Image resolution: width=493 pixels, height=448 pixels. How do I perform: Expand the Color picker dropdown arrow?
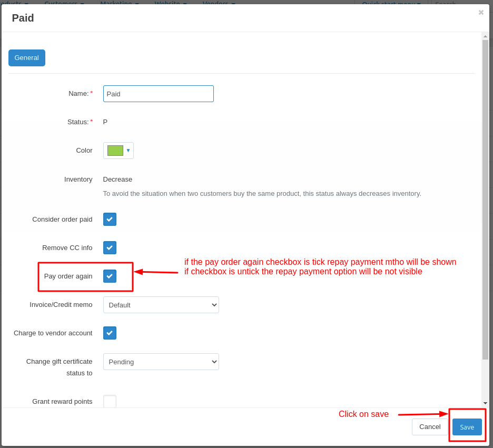(x=128, y=151)
